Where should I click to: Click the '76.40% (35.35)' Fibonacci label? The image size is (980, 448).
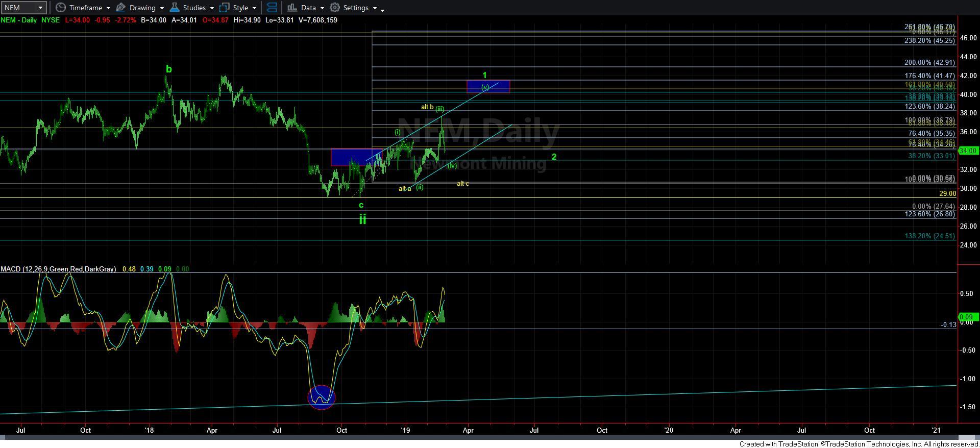(x=932, y=134)
